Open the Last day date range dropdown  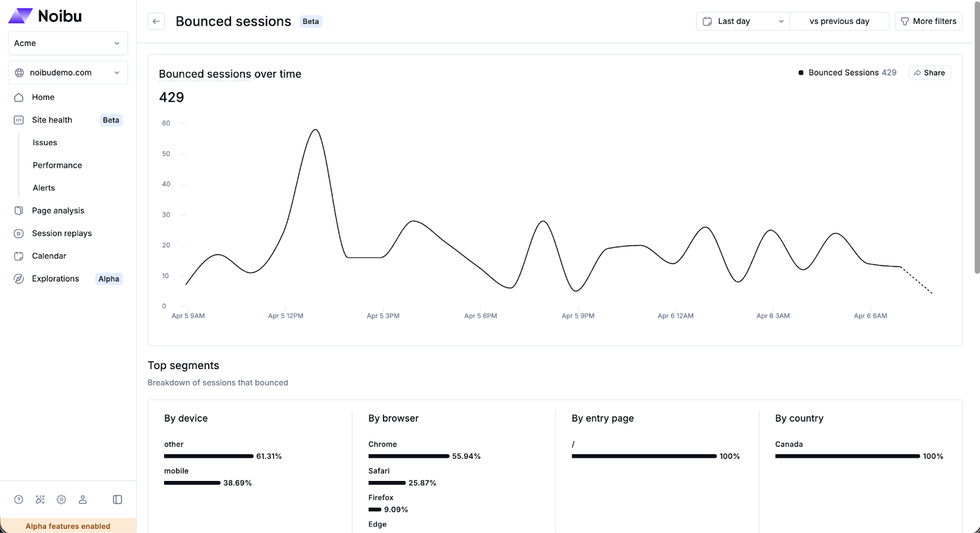click(742, 21)
